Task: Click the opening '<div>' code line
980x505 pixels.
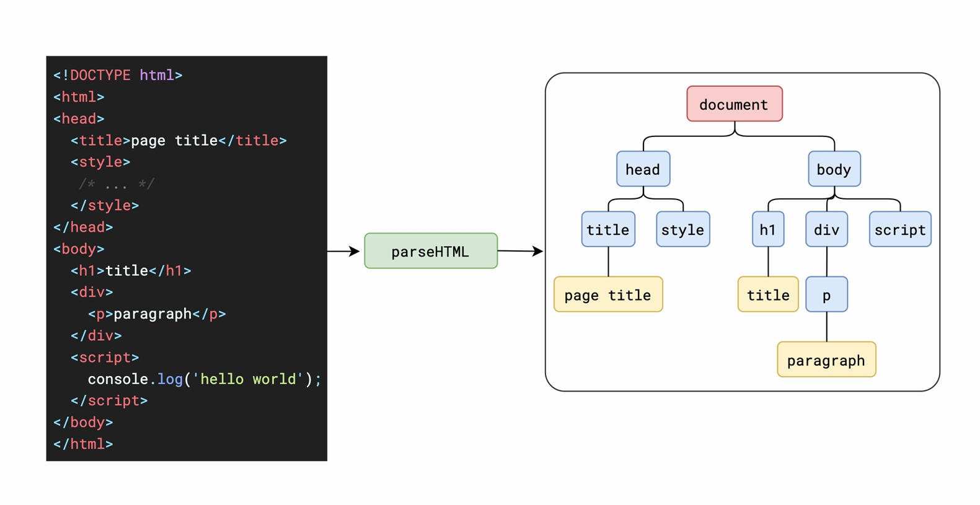Action: coord(92,292)
